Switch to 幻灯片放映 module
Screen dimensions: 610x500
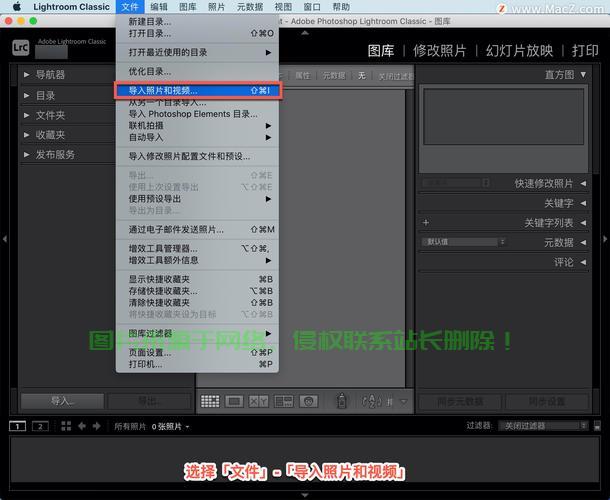519,51
